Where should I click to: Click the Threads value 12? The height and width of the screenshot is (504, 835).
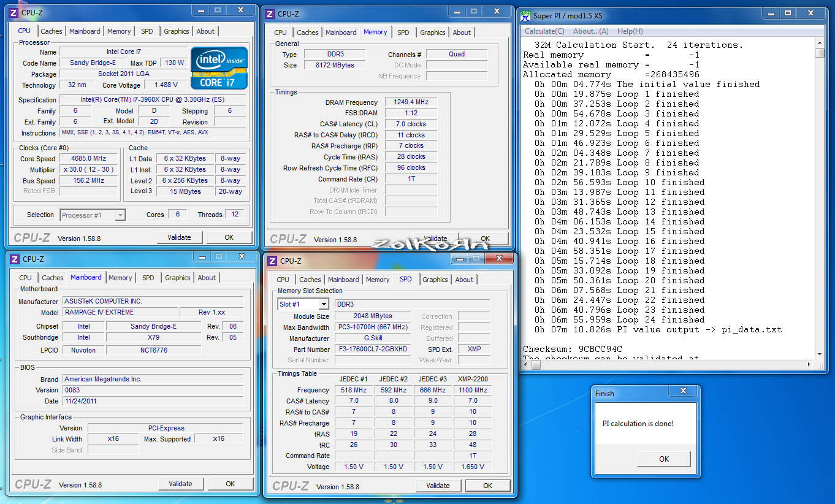point(235,215)
